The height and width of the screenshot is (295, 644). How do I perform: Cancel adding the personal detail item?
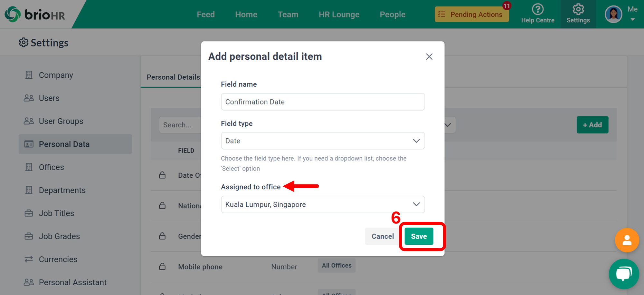(x=383, y=236)
